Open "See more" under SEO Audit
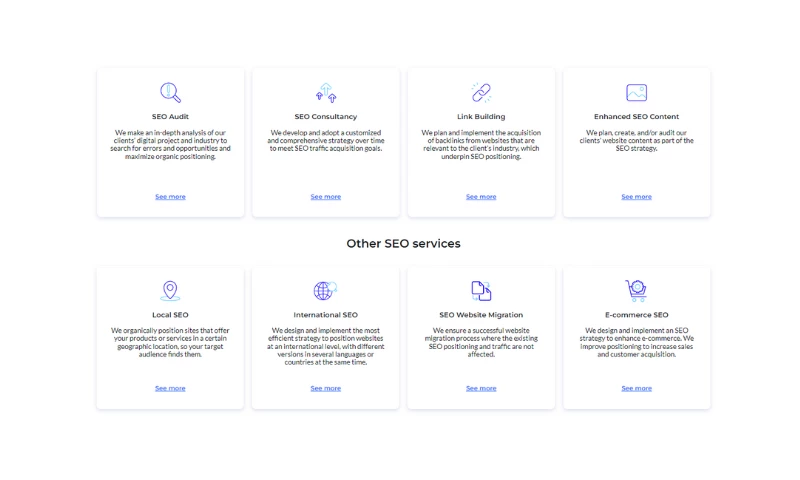 (170, 197)
